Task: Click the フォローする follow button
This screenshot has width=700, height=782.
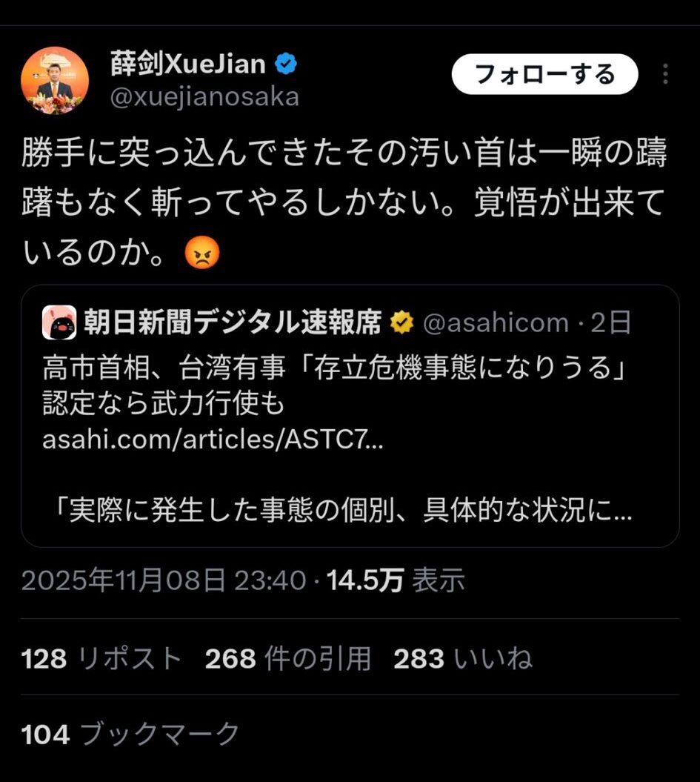Action: (544, 74)
